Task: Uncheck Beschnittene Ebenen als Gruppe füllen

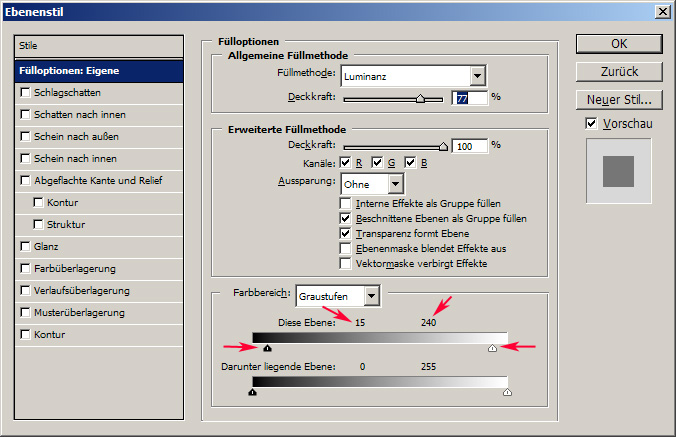Action: click(x=345, y=218)
